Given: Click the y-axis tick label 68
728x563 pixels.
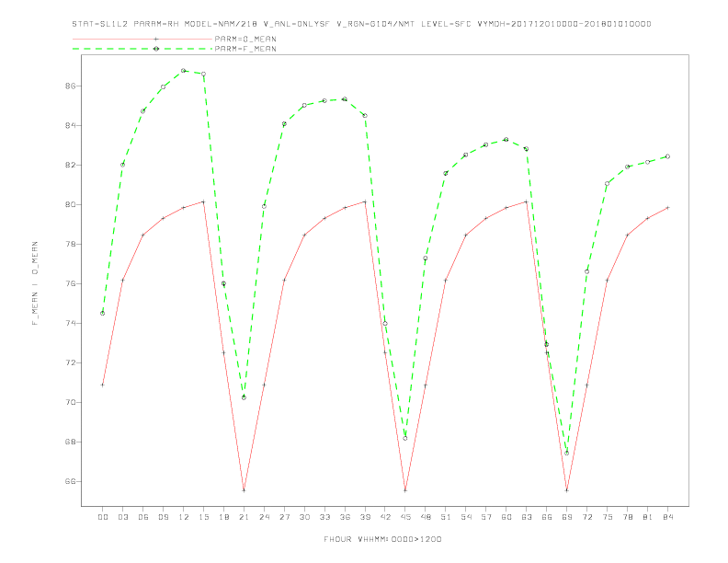Looking at the screenshot, I should (x=71, y=442).
